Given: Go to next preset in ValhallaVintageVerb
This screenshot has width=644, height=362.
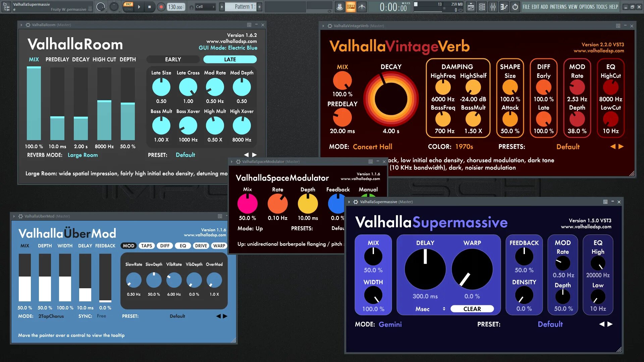Looking at the screenshot, I should (621, 146).
